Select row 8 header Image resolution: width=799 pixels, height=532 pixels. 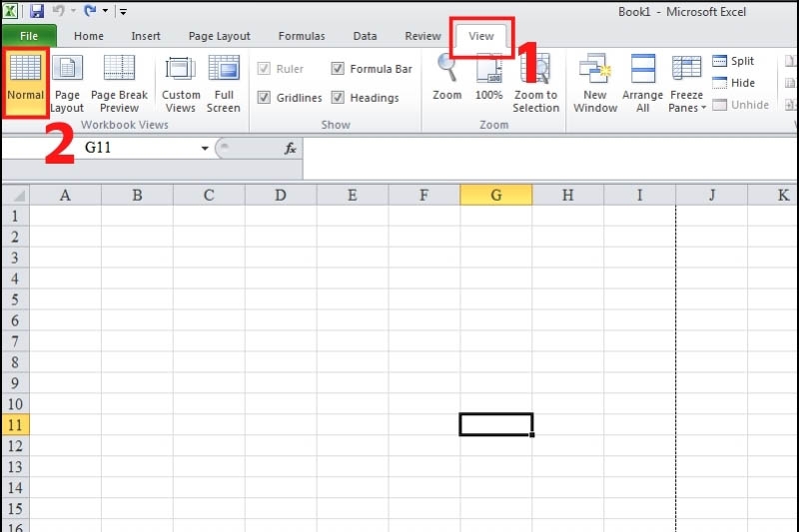pyautogui.click(x=15, y=362)
